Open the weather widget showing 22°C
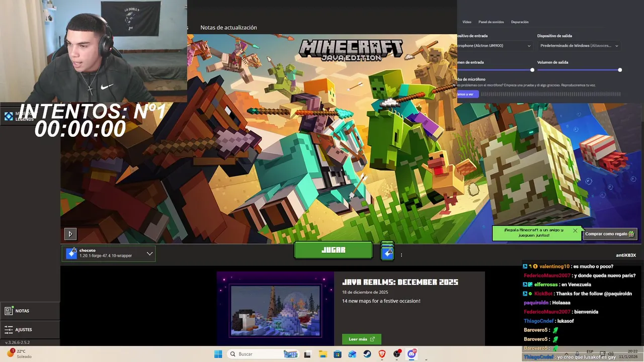 point(18,353)
